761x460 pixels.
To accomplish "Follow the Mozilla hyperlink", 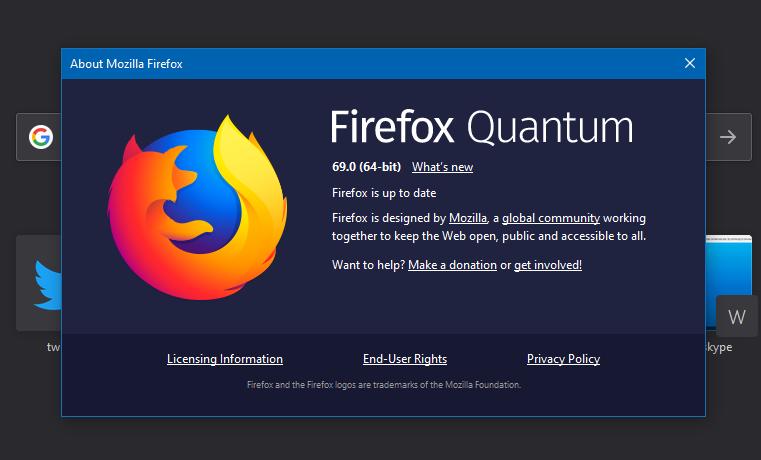I will click(x=468, y=218).
